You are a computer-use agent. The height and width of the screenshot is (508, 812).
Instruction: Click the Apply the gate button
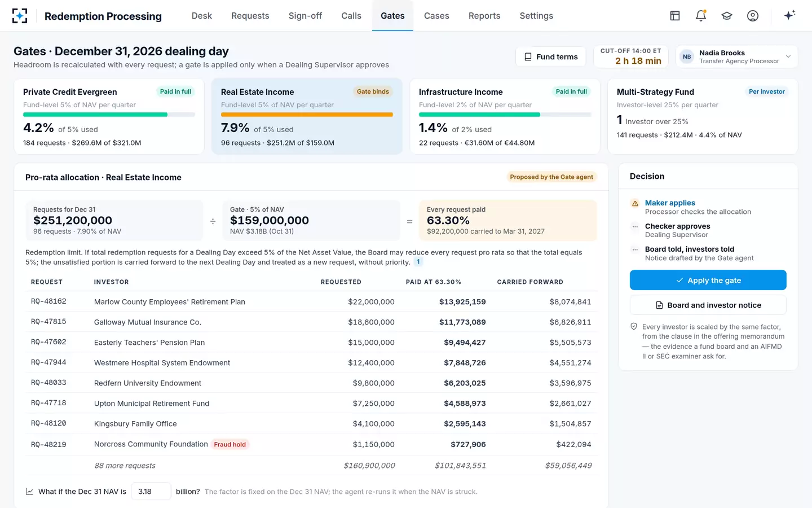click(708, 280)
